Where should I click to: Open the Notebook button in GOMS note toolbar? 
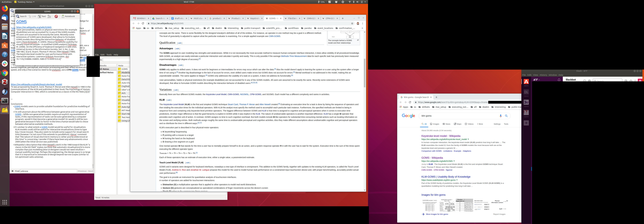click(68, 17)
